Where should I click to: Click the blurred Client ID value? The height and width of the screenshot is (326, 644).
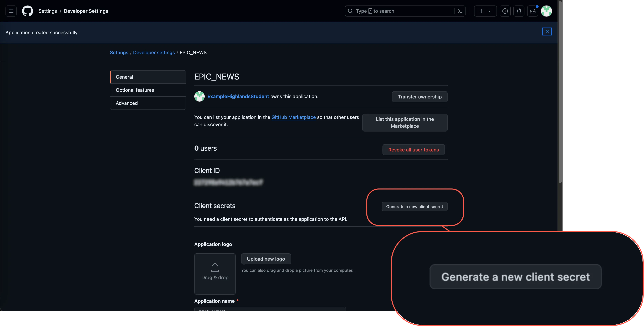(228, 182)
